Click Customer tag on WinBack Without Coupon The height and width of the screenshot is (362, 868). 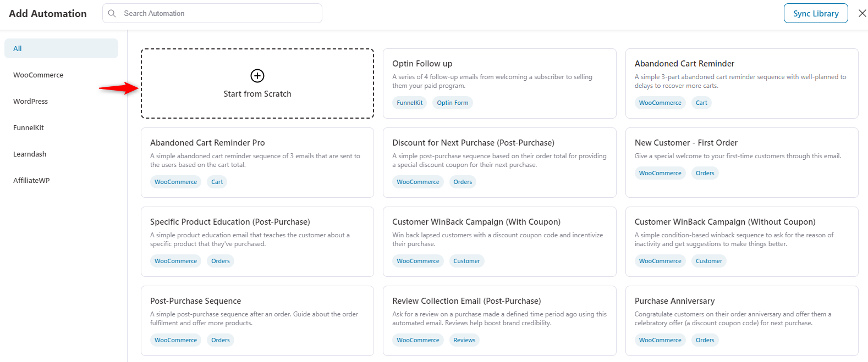(x=709, y=261)
